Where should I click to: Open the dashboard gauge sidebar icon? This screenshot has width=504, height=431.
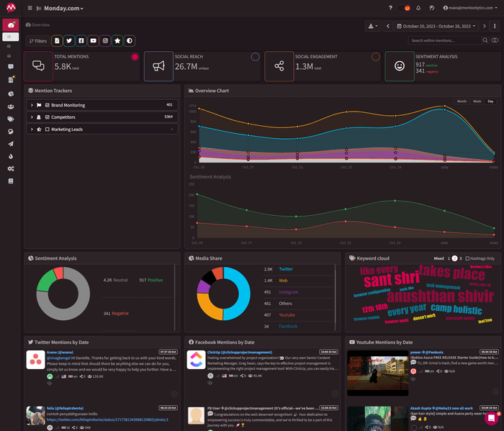[11, 25]
